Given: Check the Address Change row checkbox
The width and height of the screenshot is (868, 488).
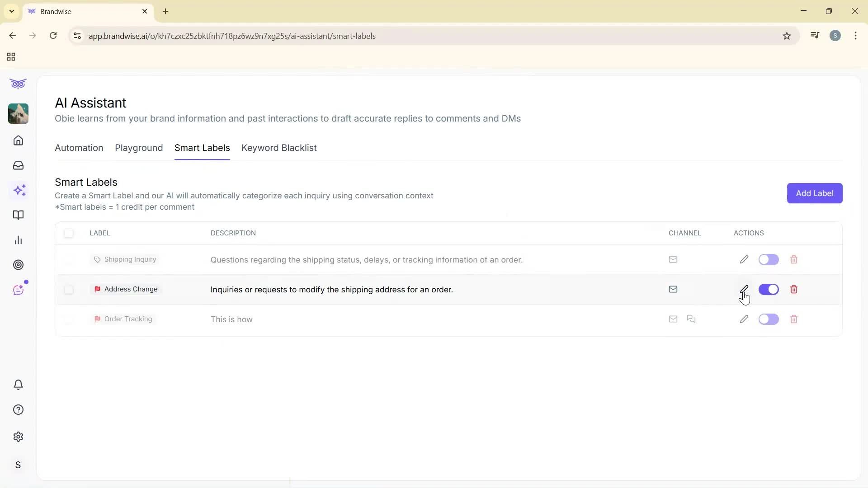Looking at the screenshot, I should point(69,290).
